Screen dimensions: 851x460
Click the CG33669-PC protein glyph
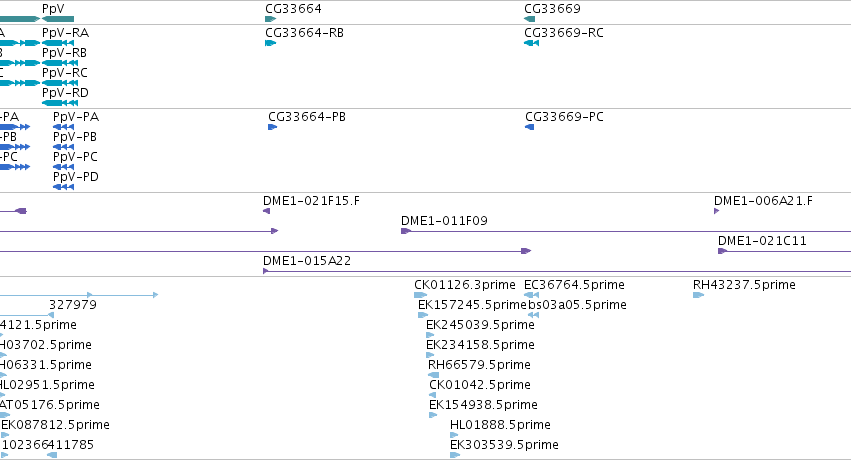(530, 127)
